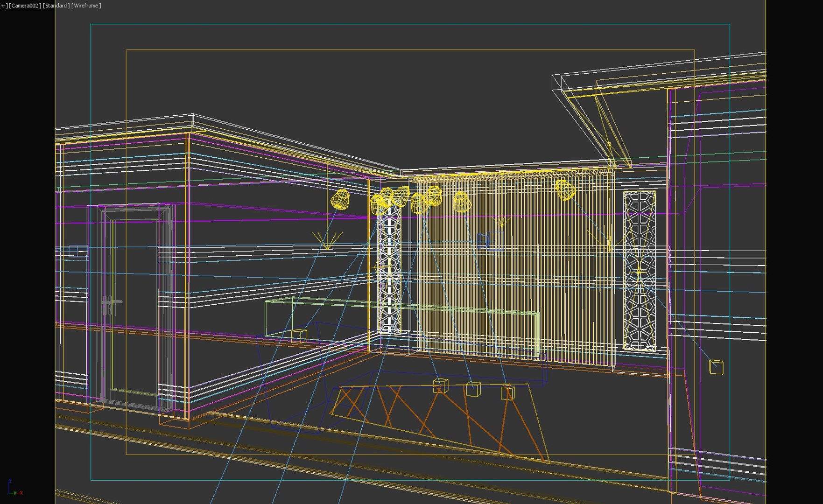Open the Wireframe shading mode menu
The image size is (823, 504).
click(x=86, y=6)
